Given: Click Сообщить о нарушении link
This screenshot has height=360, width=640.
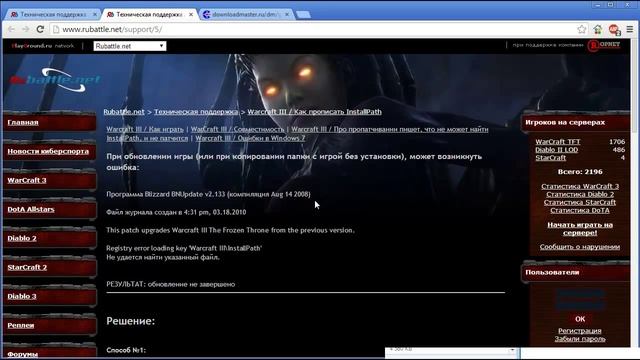Looking at the screenshot, I should pos(580,247).
